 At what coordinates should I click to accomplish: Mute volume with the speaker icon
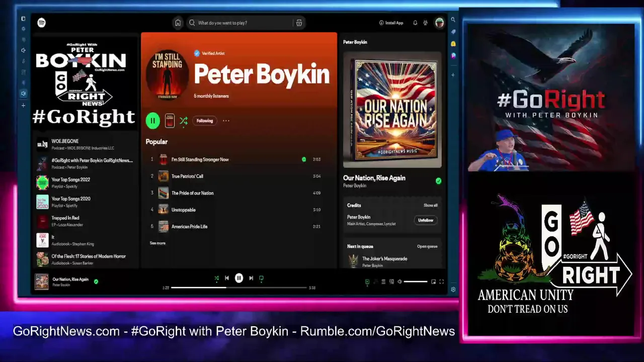point(399,282)
